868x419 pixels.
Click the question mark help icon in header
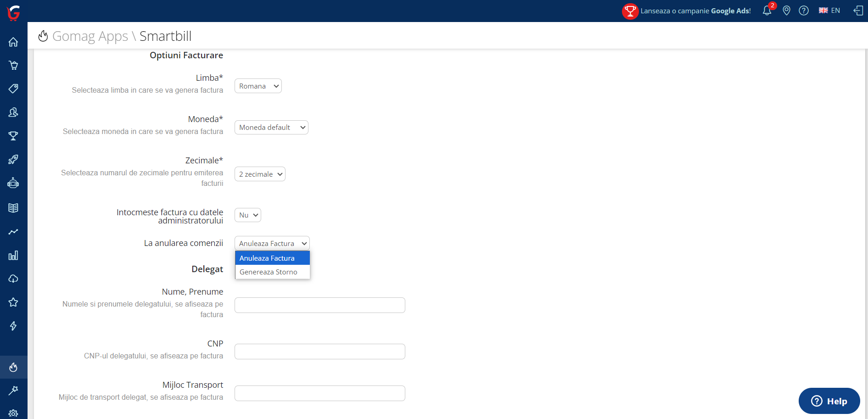pyautogui.click(x=804, y=11)
